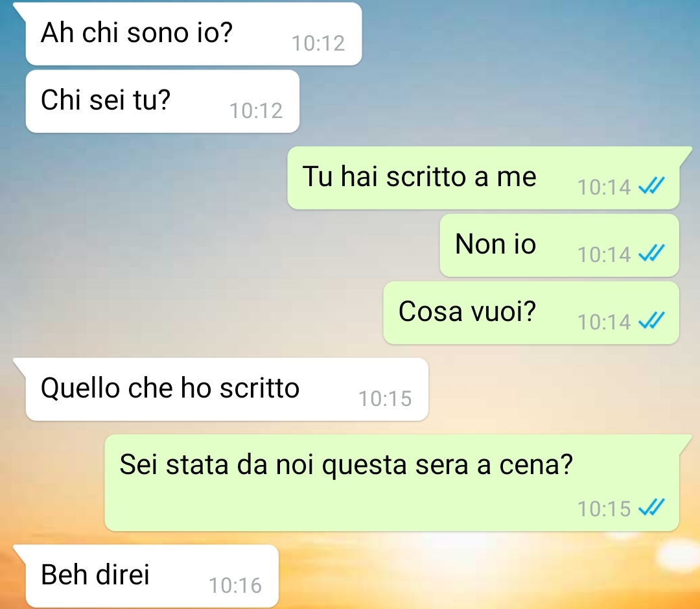This screenshot has height=609, width=700.
Task: Tap the 10:12 timestamp on "Ah chi sono io?"
Action: coord(318,44)
